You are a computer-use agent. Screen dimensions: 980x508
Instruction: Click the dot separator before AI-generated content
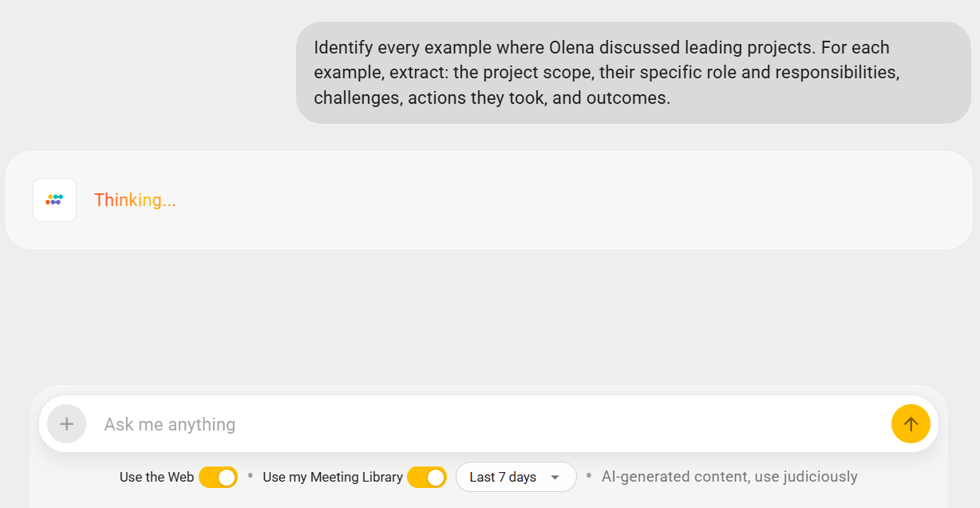589,476
